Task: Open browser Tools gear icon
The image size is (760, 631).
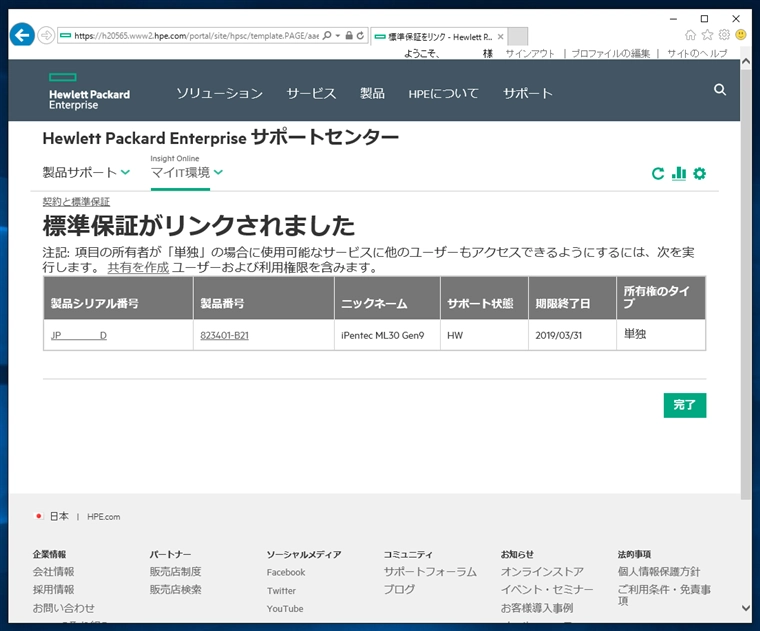Action: 724,35
